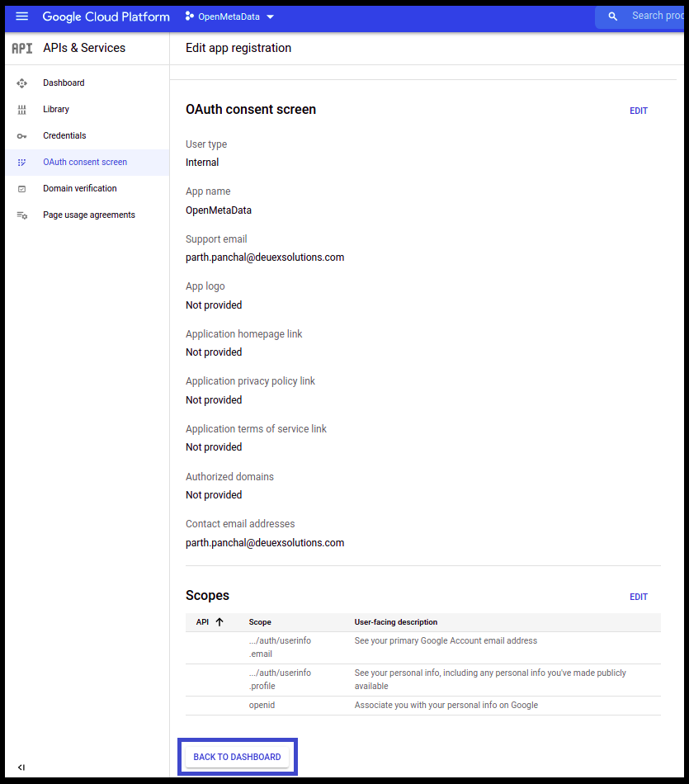This screenshot has height=784, width=689.
Task: Open the navigation hamburger menu
Action: click(x=21, y=16)
